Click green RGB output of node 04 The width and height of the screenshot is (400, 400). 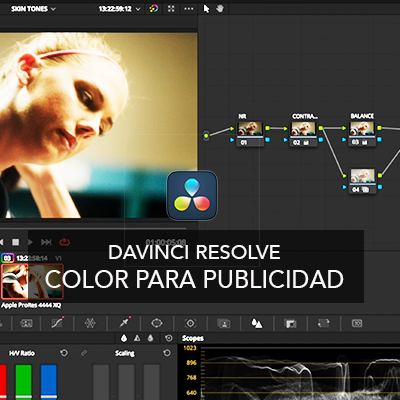[380, 175]
